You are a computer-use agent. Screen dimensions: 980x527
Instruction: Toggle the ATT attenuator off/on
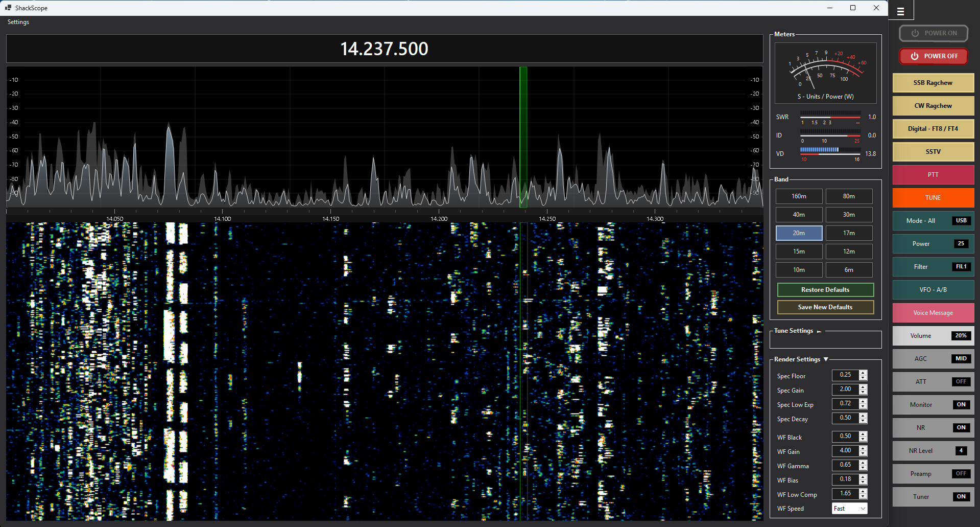[x=933, y=382]
